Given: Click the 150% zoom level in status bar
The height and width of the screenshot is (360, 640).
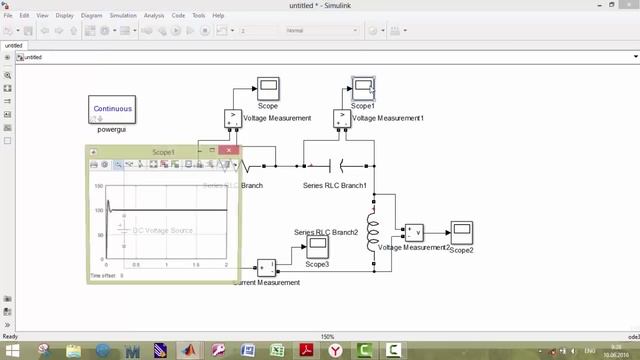Looking at the screenshot, I should pos(327,337).
